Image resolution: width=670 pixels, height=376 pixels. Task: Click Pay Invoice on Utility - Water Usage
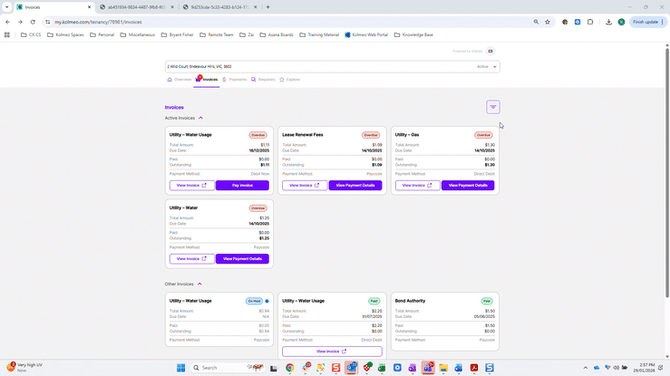[242, 185]
